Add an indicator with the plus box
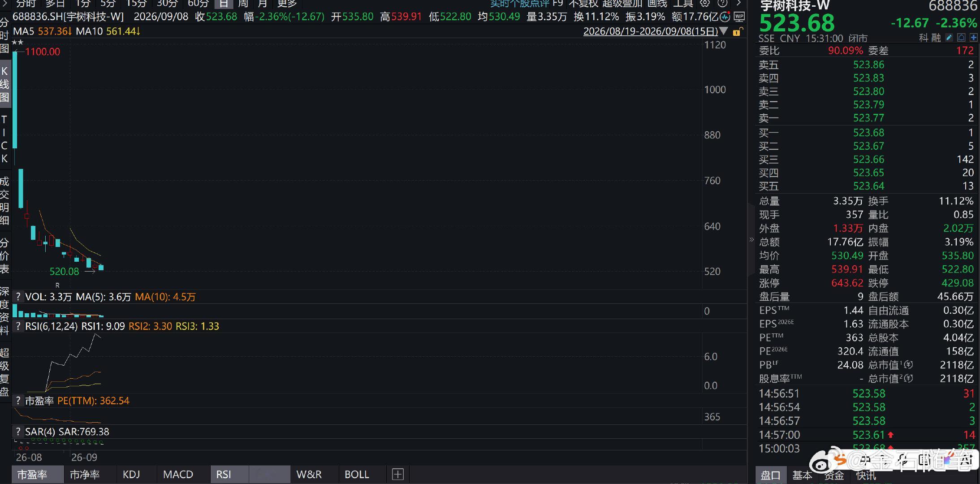The image size is (980, 484). [398, 474]
